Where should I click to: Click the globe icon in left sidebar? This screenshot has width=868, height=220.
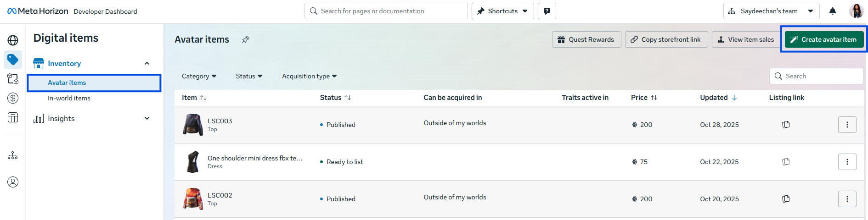(13, 40)
